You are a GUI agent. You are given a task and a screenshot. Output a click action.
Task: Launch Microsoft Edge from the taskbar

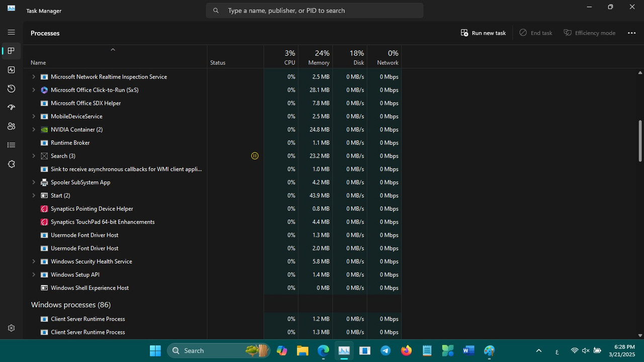323,350
